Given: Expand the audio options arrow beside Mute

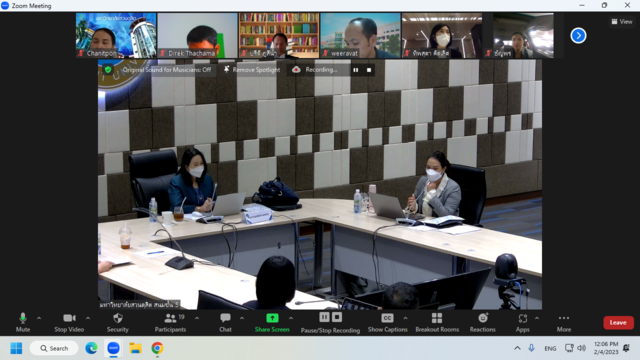Looking at the screenshot, I should pos(39,318).
